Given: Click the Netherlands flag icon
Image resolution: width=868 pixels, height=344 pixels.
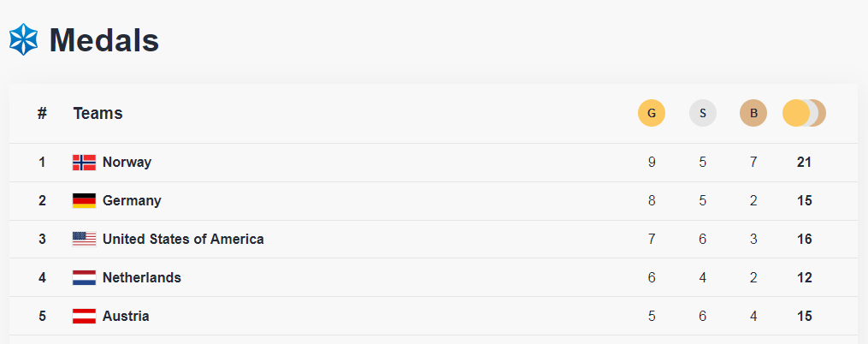Looking at the screenshot, I should [x=84, y=278].
